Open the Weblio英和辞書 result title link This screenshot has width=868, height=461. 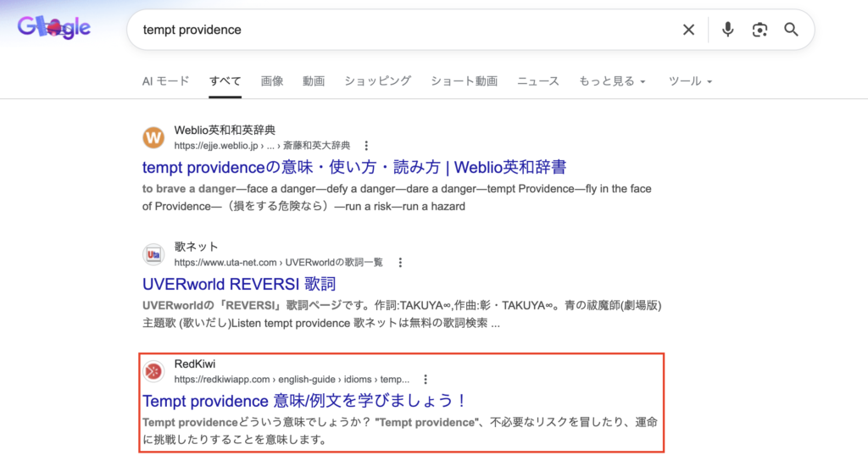[354, 167]
